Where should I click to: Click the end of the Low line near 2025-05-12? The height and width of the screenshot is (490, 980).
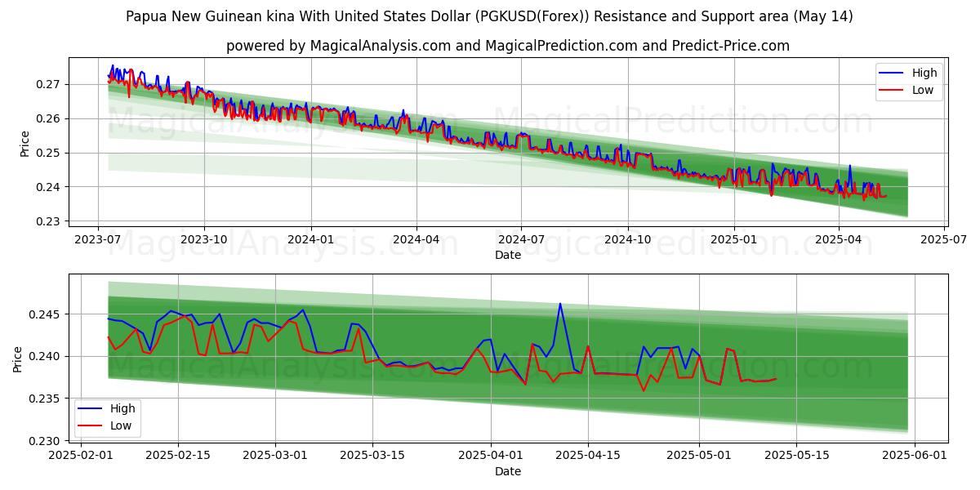[x=776, y=379]
